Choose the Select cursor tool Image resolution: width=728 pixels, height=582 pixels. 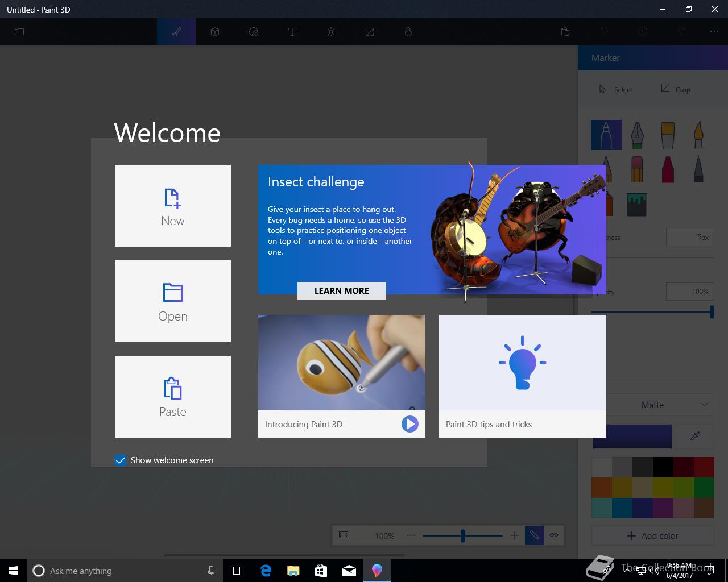(x=615, y=89)
